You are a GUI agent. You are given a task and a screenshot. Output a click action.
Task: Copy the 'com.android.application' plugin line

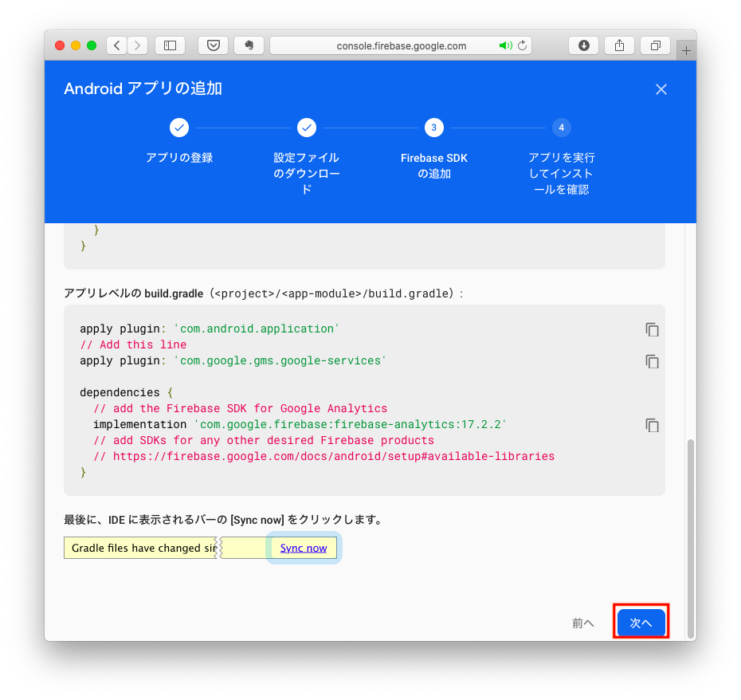tap(652, 329)
